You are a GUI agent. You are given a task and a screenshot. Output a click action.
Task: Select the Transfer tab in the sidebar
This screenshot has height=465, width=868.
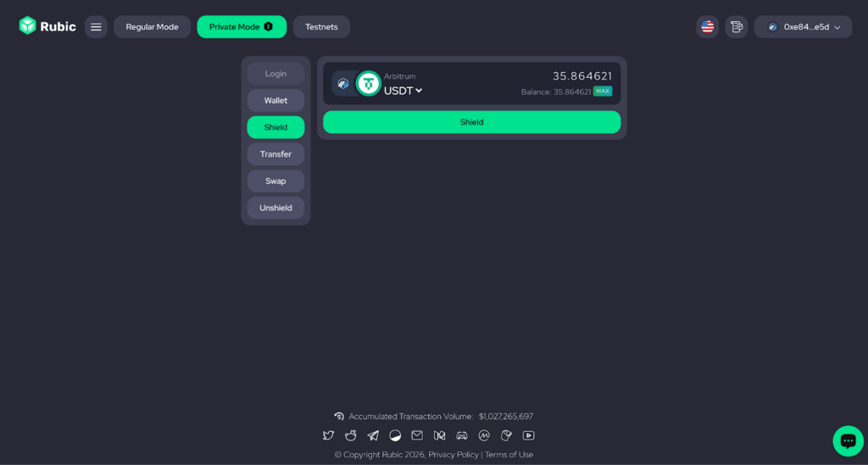(x=275, y=154)
